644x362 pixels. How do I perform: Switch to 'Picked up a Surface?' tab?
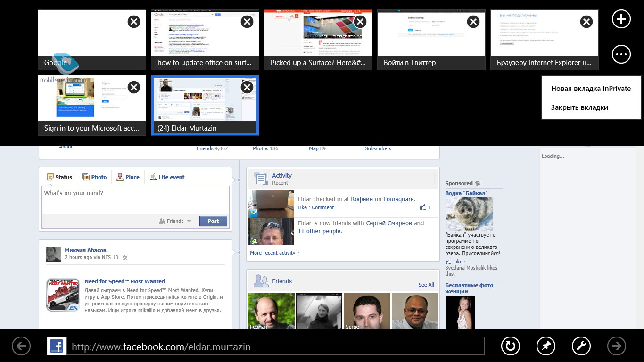(318, 40)
